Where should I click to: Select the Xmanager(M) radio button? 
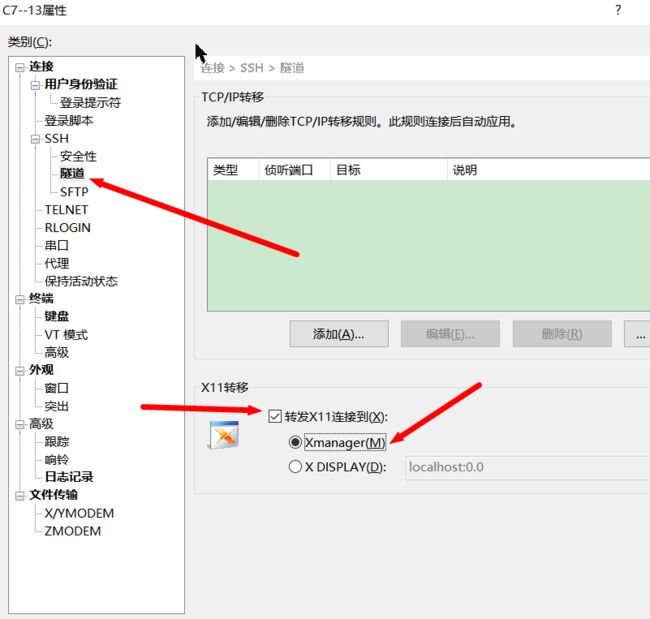coord(295,442)
